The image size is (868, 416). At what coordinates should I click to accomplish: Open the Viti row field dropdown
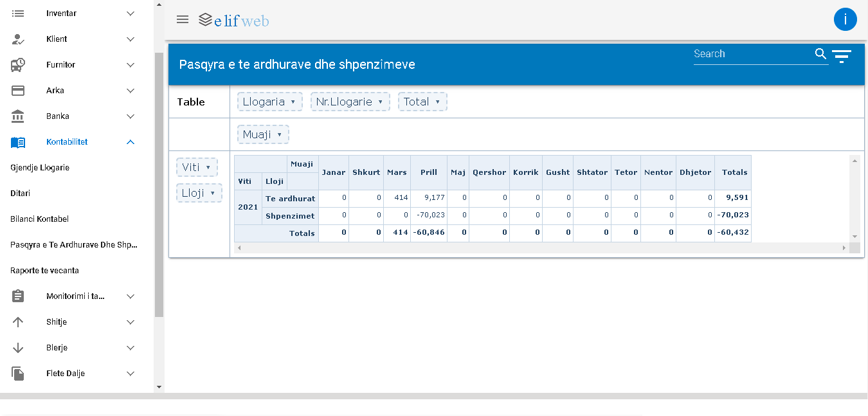click(208, 167)
